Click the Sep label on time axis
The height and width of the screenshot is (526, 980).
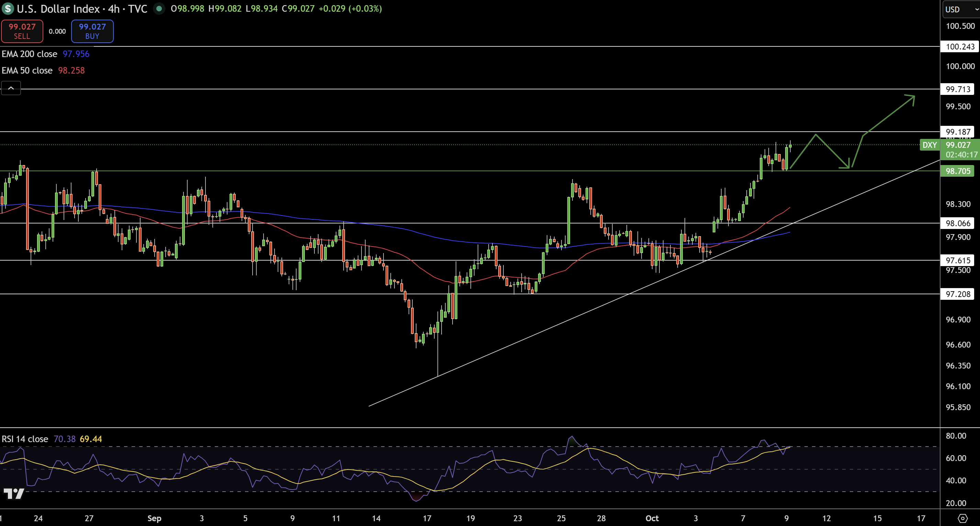click(154, 518)
